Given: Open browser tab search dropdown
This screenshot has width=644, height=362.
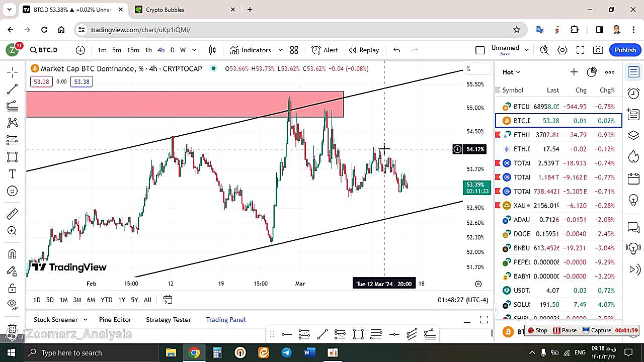Looking at the screenshot, I should coord(9,9).
